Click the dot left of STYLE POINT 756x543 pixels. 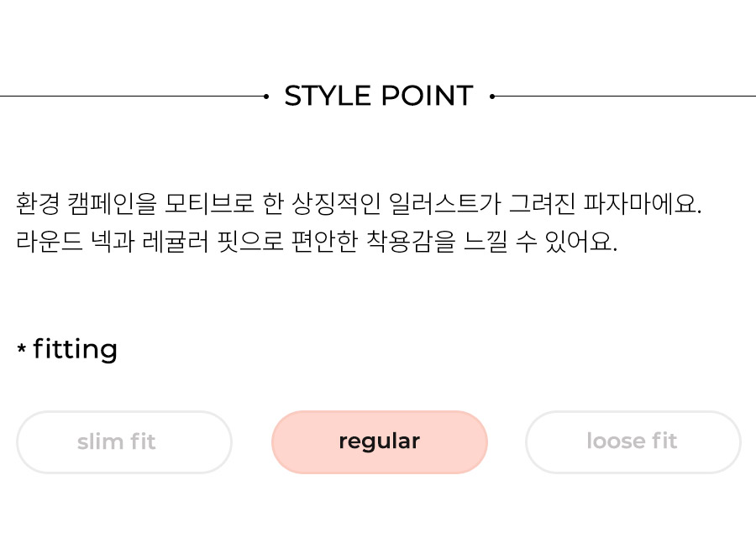(x=266, y=97)
